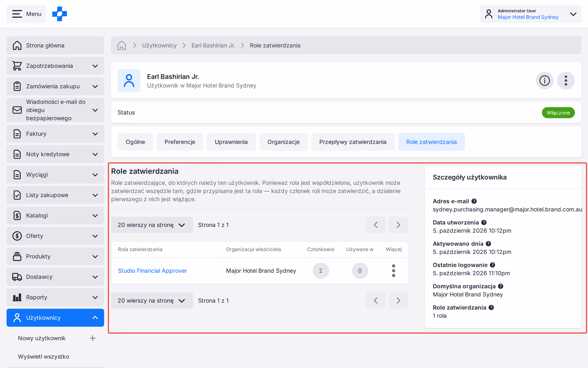Image resolution: width=588 pixels, height=368 pixels.
Task: Show help for Aktywowano dnia
Action: (488, 244)
